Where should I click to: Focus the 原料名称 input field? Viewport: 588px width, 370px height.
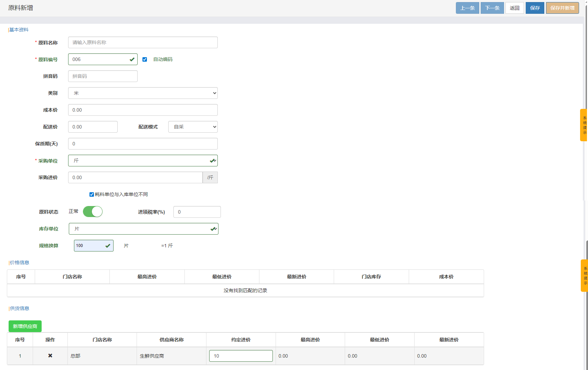(143, 42)
